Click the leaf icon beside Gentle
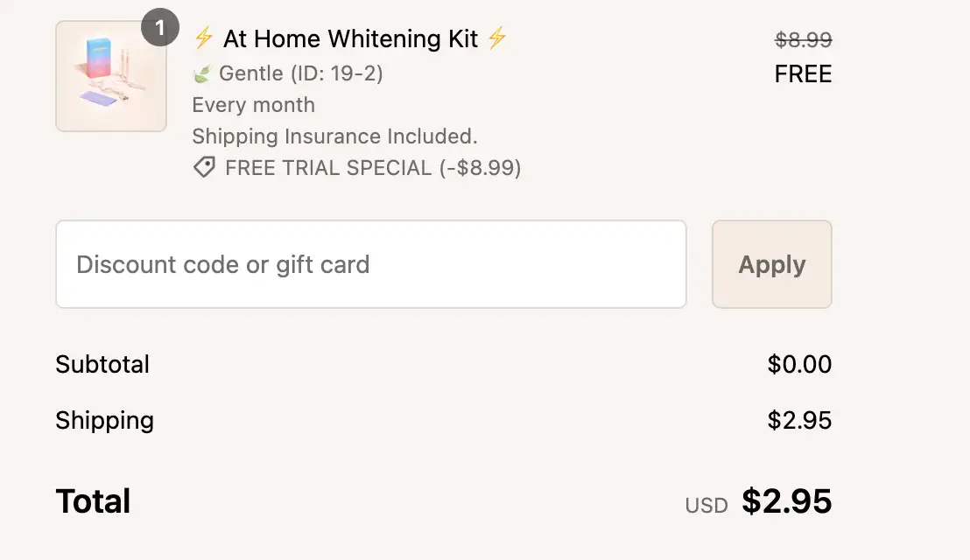The height and width of the screenshot is (560, 970). click(x=202, y=74)
